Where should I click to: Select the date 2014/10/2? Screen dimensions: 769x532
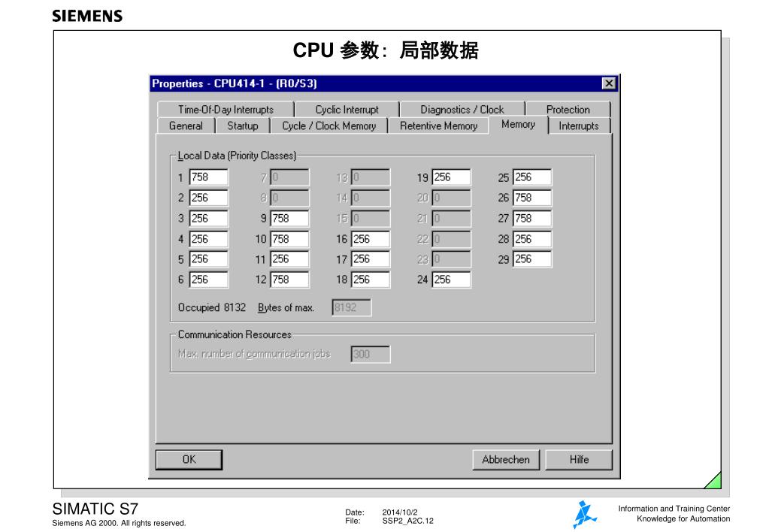[x=400, y=512]
